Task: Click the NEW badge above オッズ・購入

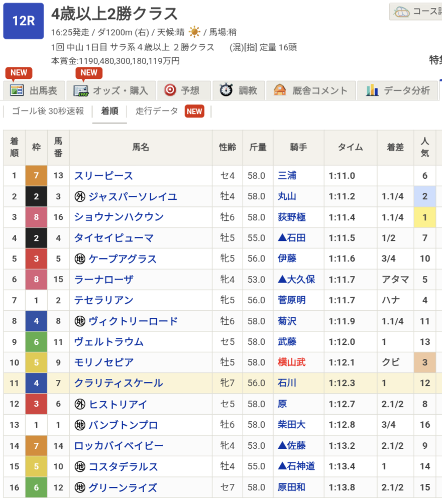Action: [89, 73]
